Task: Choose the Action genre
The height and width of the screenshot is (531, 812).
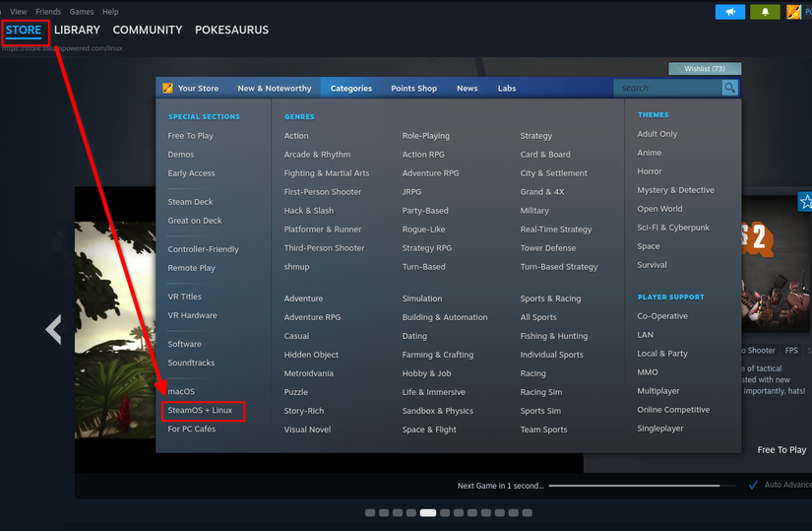Action: click(296, 136)
